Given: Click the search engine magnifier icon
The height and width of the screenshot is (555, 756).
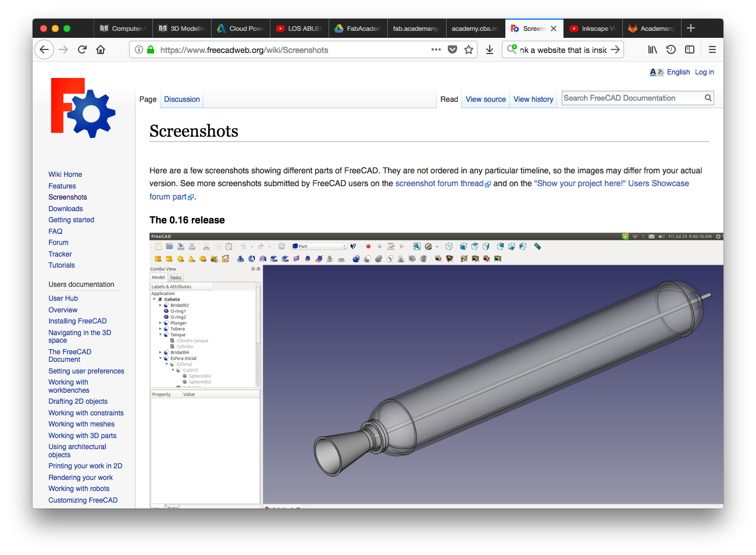Looking at the screenshot, I should click(512, 49).
